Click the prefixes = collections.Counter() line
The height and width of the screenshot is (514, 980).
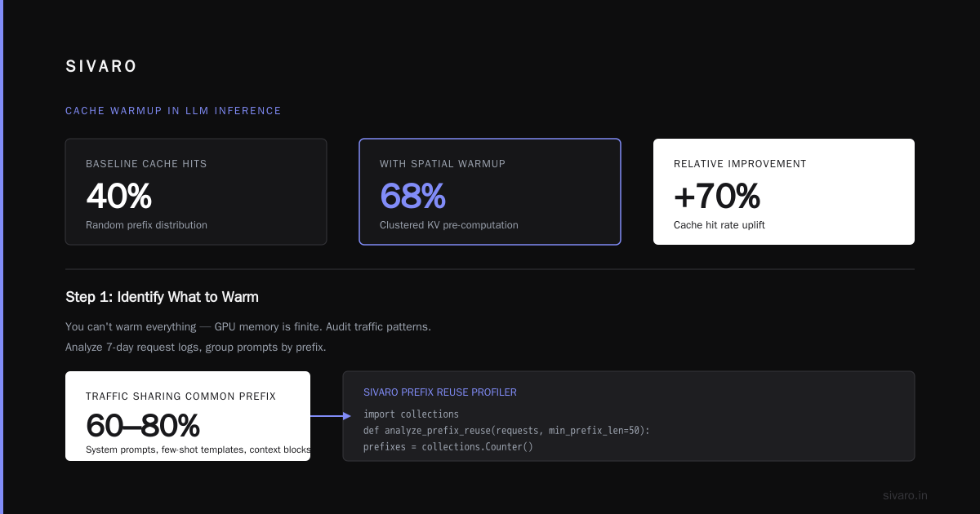[x=448, y=447]
